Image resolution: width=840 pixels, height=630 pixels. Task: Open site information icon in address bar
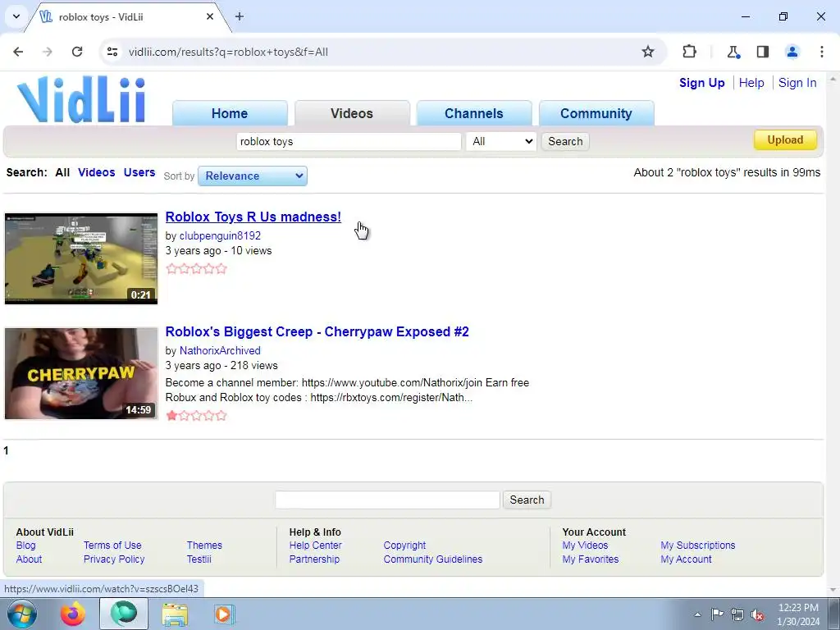click(x=112, y=52)
